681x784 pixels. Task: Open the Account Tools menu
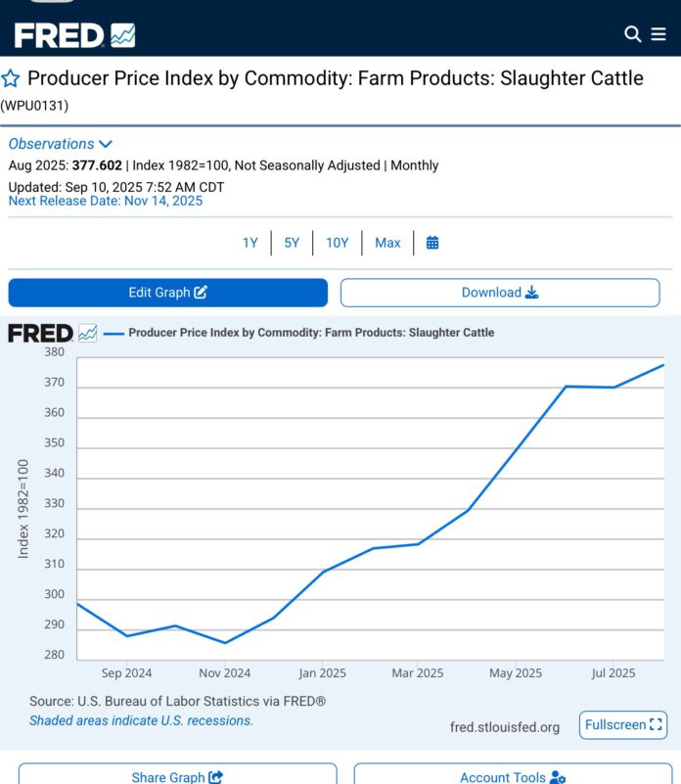(513, 777)
